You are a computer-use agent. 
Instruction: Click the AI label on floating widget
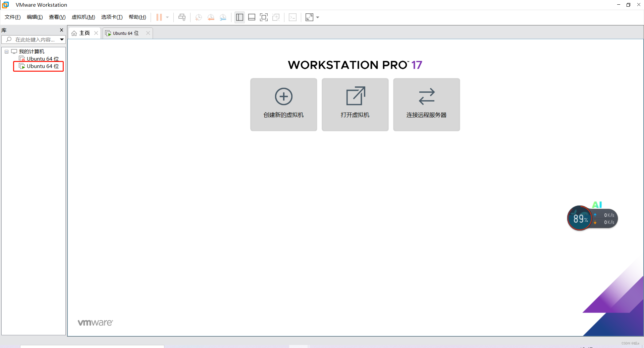coord(597,205)
